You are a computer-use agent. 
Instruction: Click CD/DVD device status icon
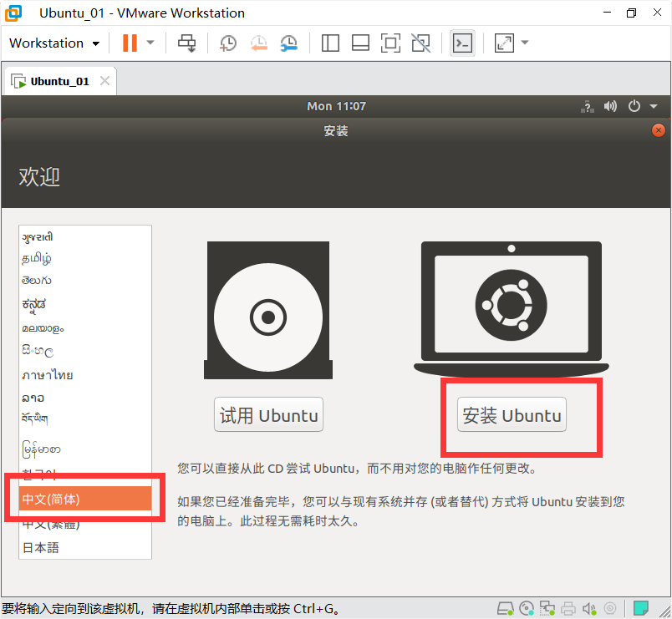pos(527,608)
